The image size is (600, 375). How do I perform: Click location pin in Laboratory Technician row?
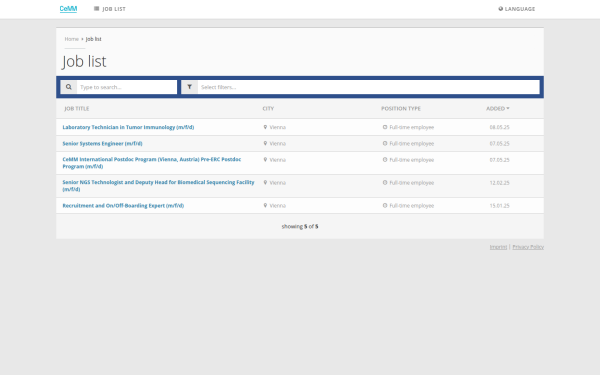[x=265, y=127]
